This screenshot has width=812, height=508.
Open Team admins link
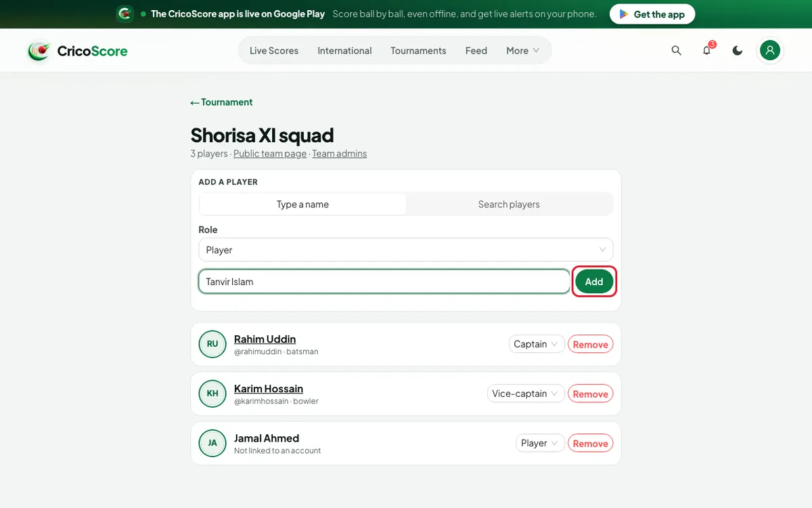coord(340,154)
